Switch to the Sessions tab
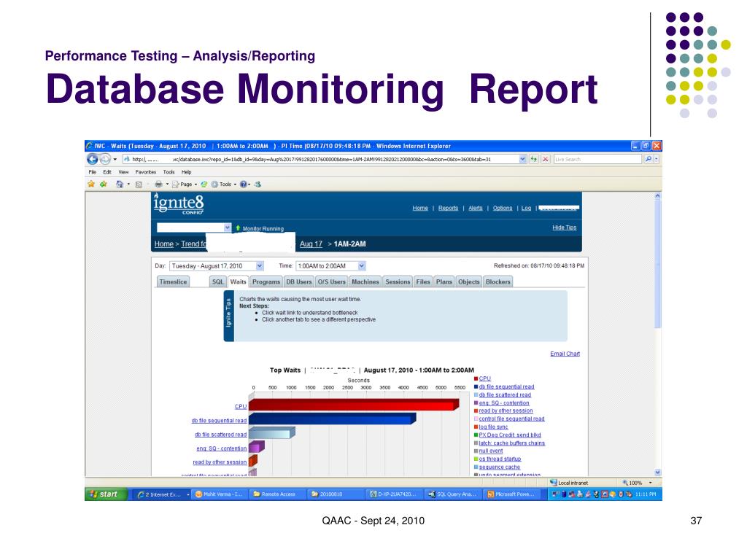The width and height of the screenshot is (747, 560). [x=398, y=282]
